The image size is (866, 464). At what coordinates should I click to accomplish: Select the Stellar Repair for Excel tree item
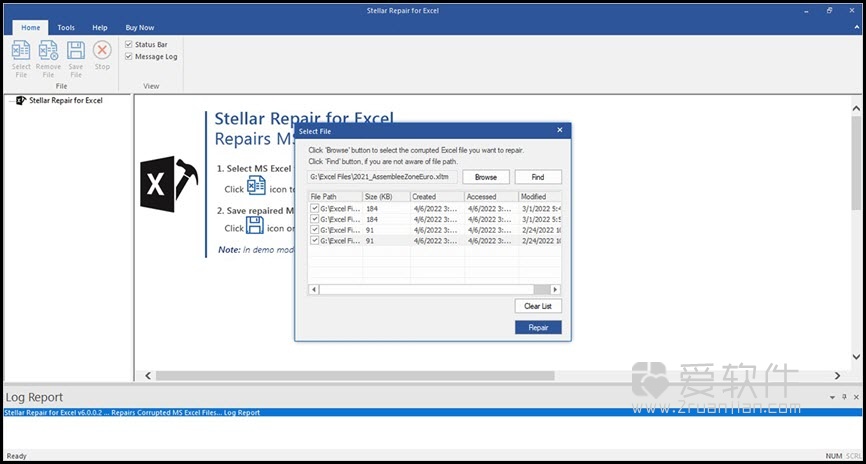pyautogui.click(x=66, y=101)
